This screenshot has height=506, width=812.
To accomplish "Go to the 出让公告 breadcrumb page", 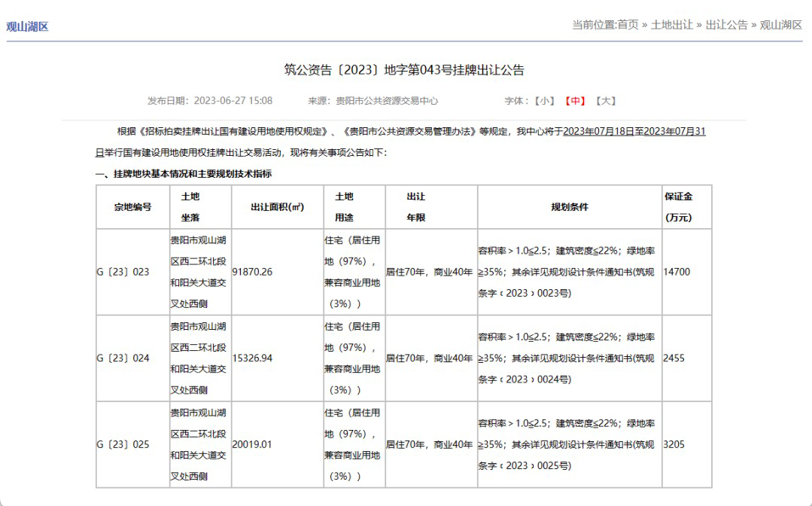I will (726, 25).
